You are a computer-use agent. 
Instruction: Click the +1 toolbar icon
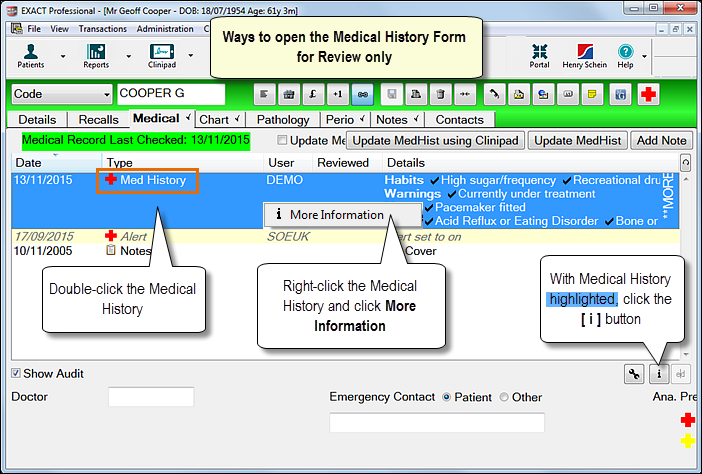338,94
